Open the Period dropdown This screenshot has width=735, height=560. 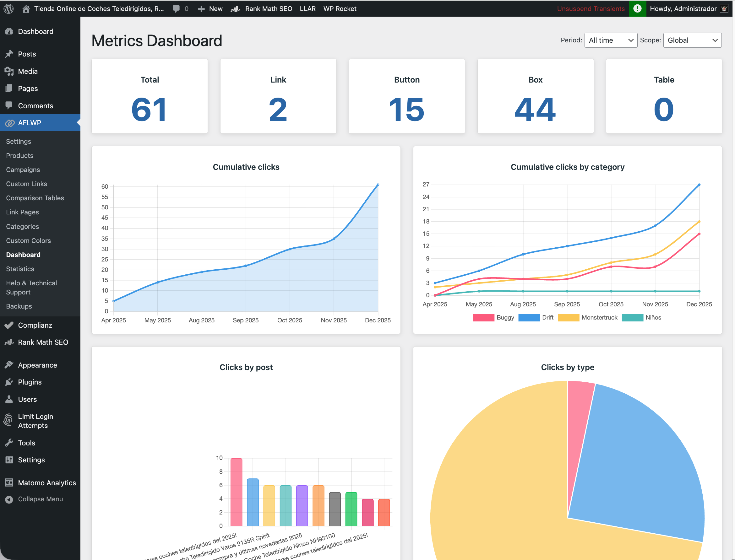610,40
